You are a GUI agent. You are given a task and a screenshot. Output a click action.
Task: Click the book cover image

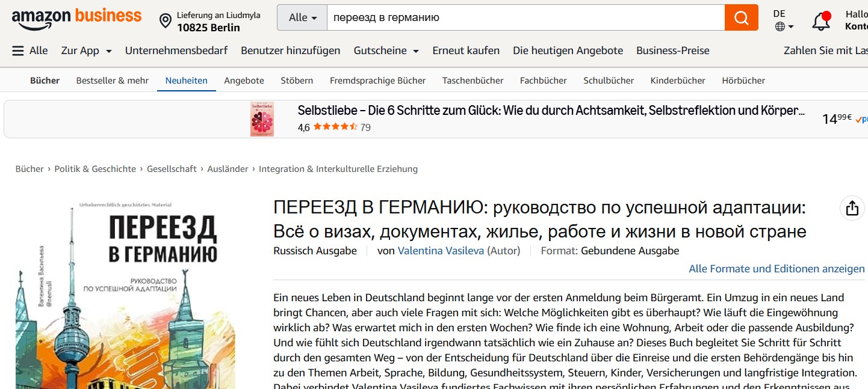[x=125, y=294]
